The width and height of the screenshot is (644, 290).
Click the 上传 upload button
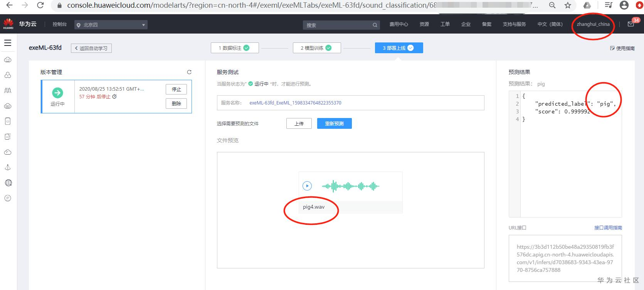(299, 123)
